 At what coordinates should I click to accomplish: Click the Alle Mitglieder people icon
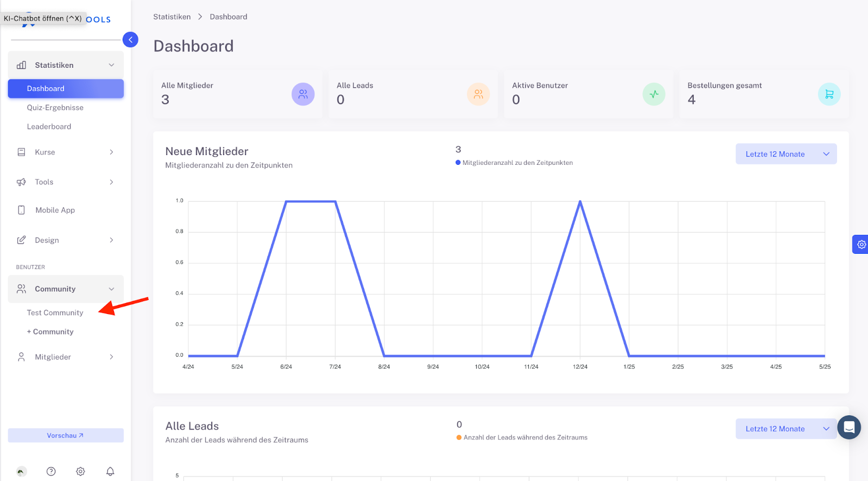click(x=303, y=94)
